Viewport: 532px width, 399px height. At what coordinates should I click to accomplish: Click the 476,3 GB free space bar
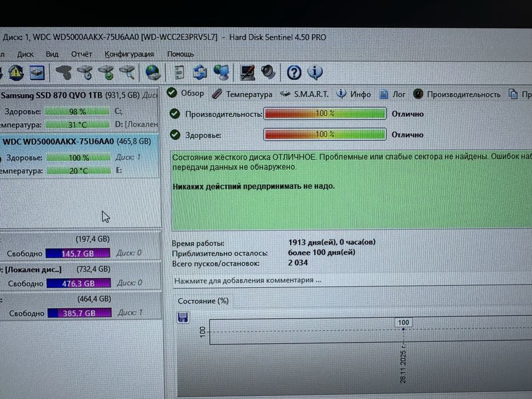click(78, 283)
